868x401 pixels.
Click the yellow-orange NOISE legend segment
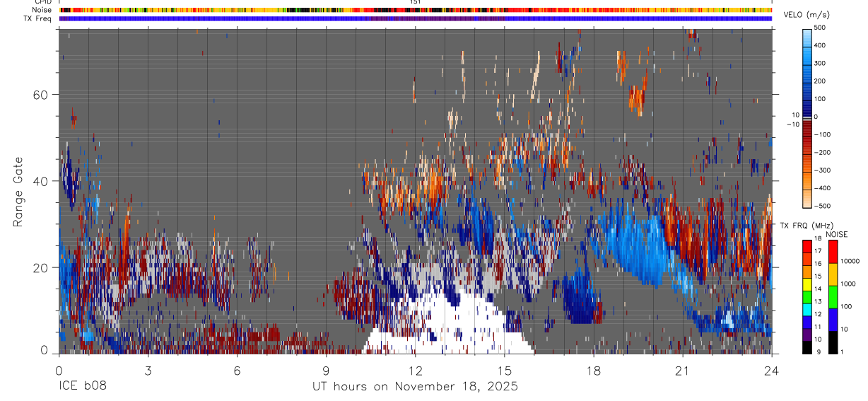click(x=833, y=274)
